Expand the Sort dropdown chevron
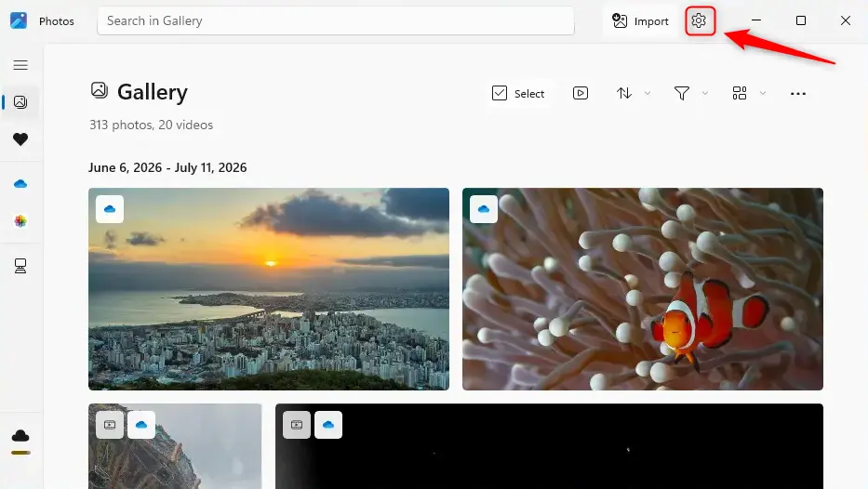 [x=648, y=93]
